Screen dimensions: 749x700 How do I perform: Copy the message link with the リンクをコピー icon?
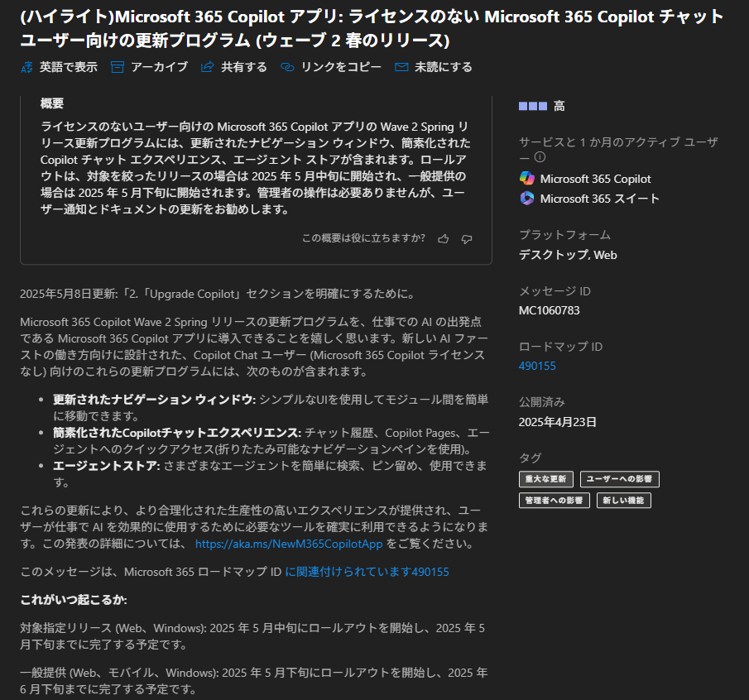tap(287, 67)
